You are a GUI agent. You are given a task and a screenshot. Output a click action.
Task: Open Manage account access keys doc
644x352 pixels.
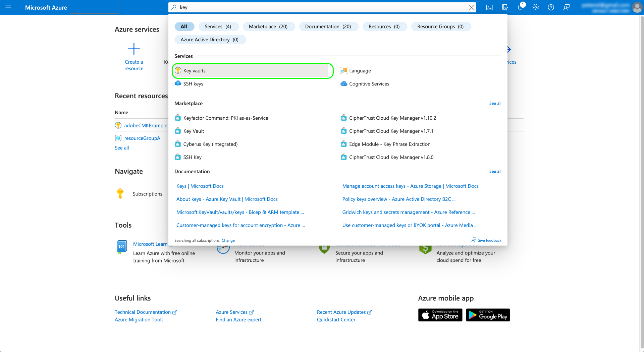[x=411, y=186]
